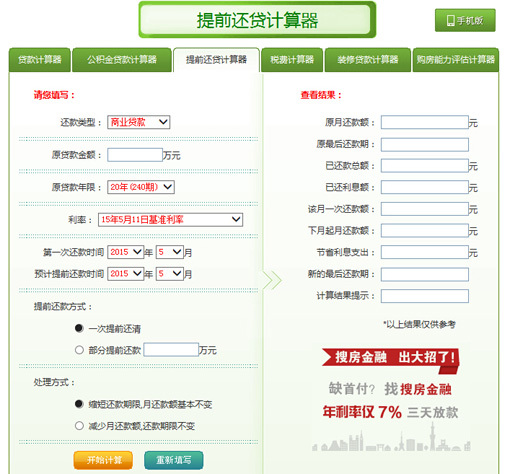The height and width of the screenshot is (474, 510).
Task: Click the city skyline illustration
Action: click(391, 438)
